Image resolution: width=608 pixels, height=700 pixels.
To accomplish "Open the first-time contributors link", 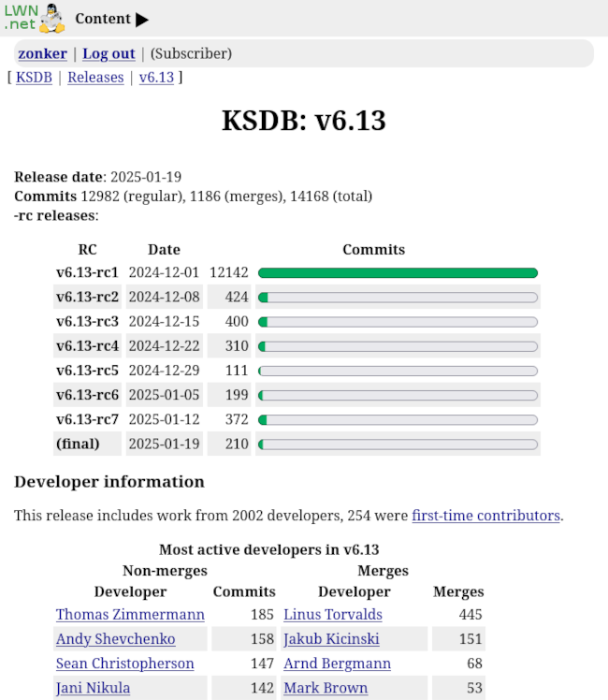I will point(485,515).
